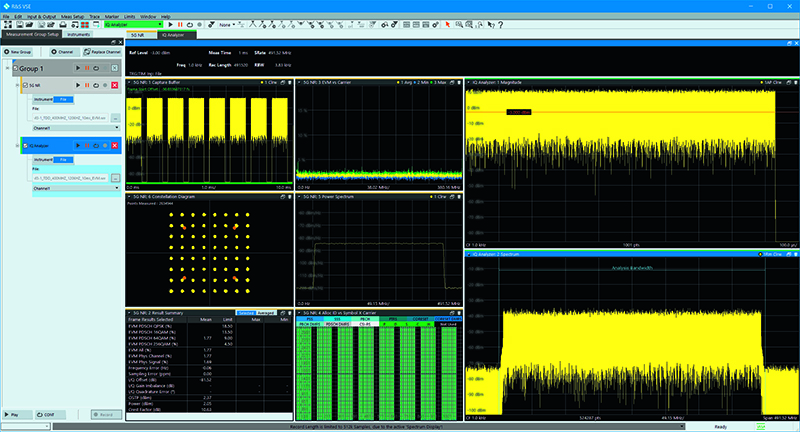Viewport: 800px width, 432px height.
Task: Browse file with ellipsis button under 5G NR
Action: pyautogui.click(x=116, y=118)
